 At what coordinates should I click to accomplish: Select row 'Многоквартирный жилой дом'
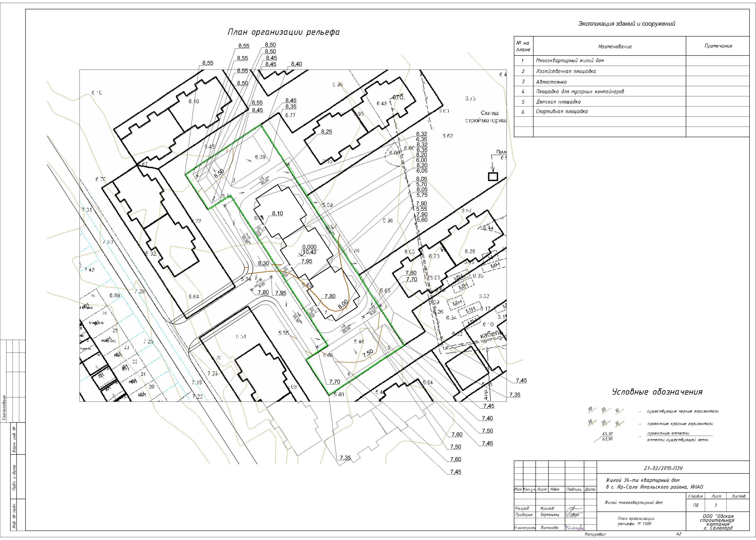(x=632, y=60)
